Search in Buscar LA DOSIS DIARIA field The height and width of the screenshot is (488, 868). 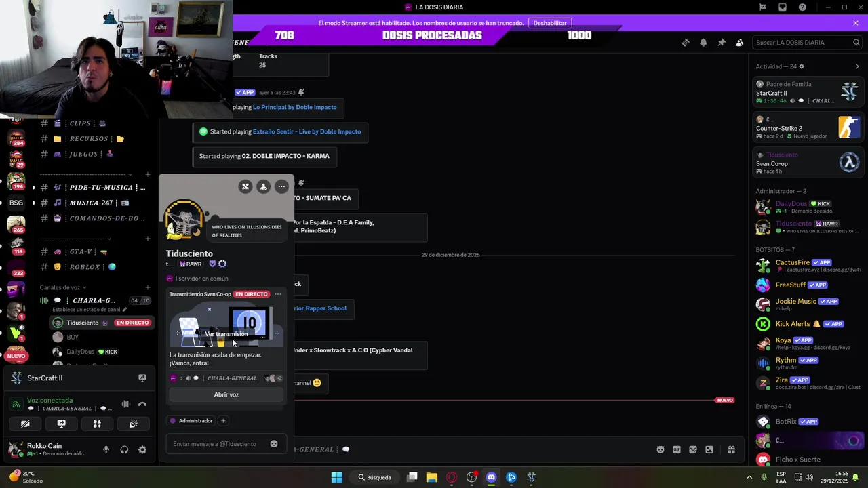pos(807,42)
